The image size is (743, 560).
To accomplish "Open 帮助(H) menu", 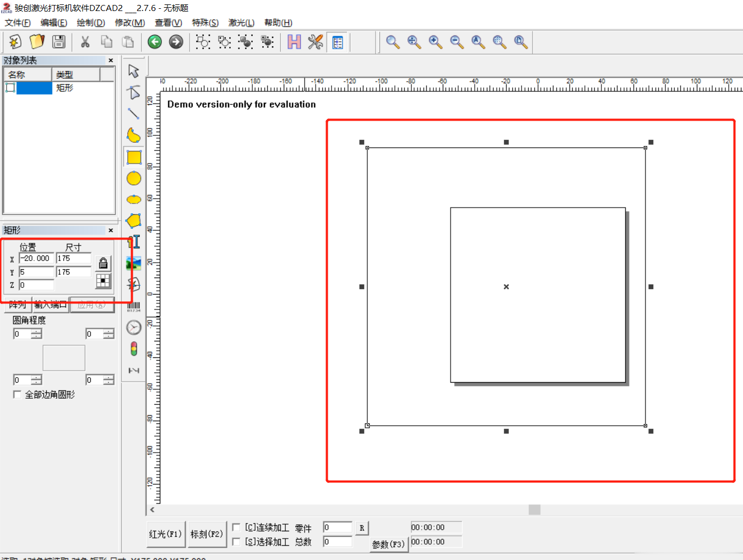I will click(278, 23).
